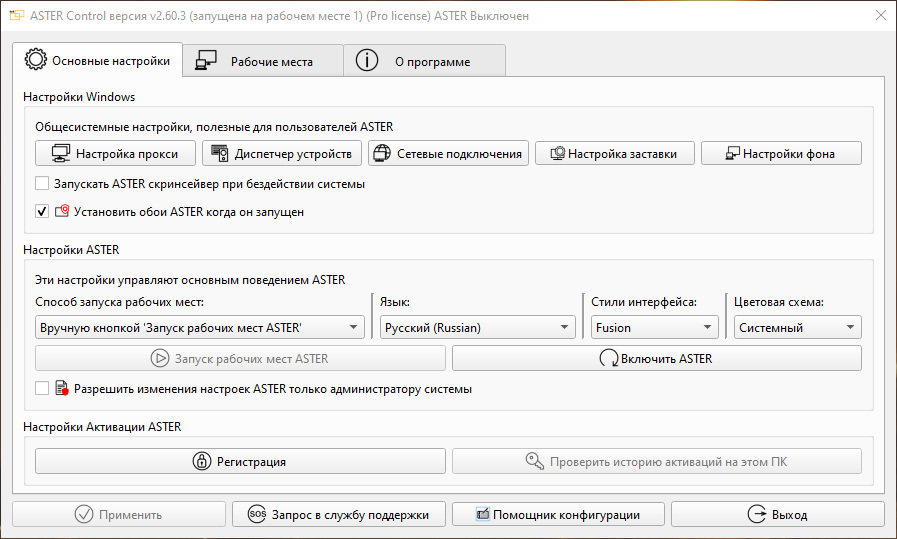Switch to Основные настройки tab
Image resolution: width=897 pixels, height=539 pixels.
pyautogui.click(x=97, y=60)
